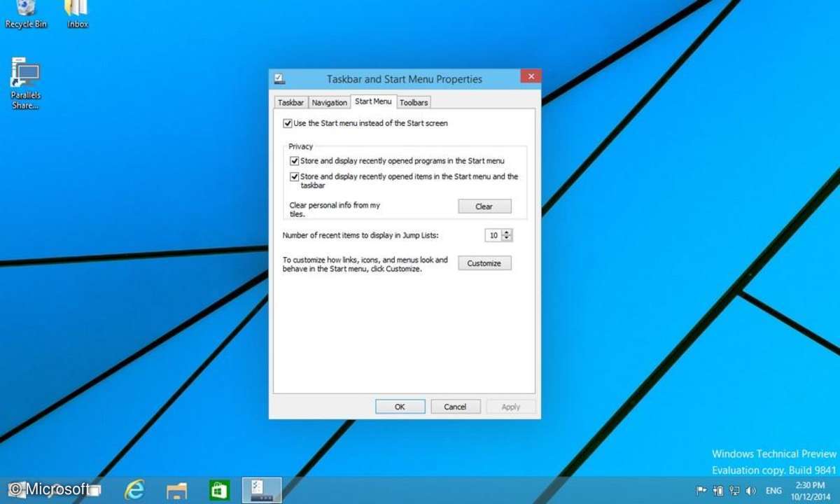Open the Action Center flag icon
Viewport: 840px width, 504px height.
click(x=701, y=491)
